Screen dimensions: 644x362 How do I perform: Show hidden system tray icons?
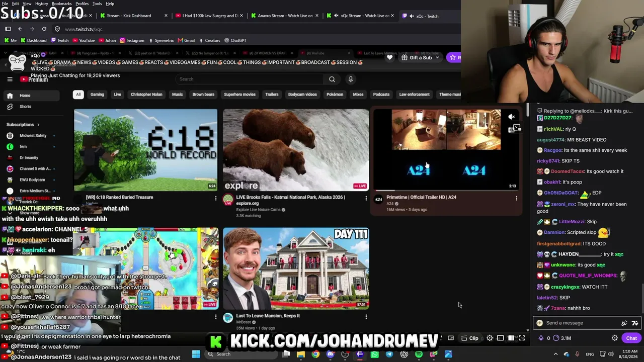coord(555,354)
